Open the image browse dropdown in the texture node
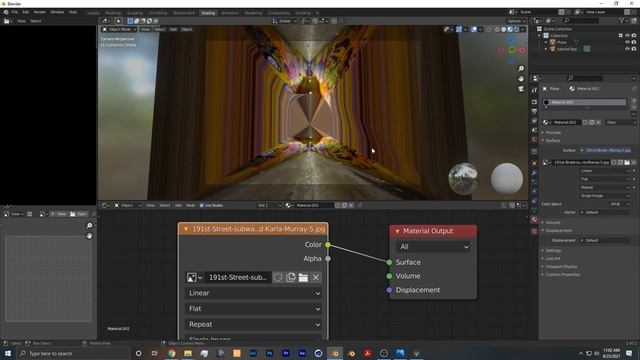The width and height of the screenshot is (640, 360). pos(194,278)
